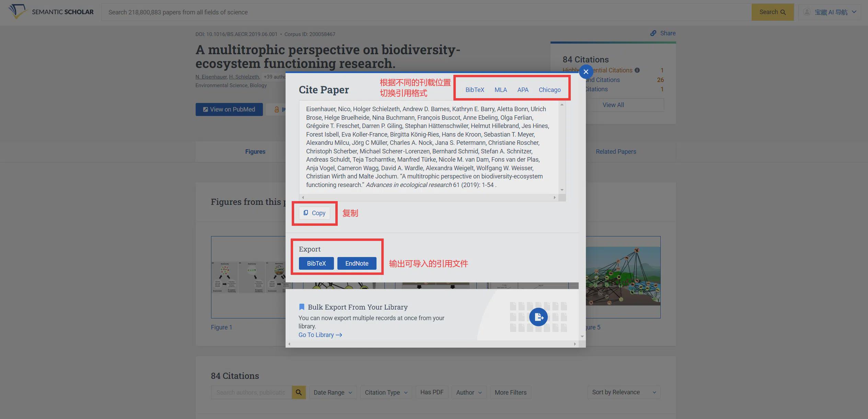Screen dimensions: 868x419
Task: Open the Figures tab
Action: point(255,152)
